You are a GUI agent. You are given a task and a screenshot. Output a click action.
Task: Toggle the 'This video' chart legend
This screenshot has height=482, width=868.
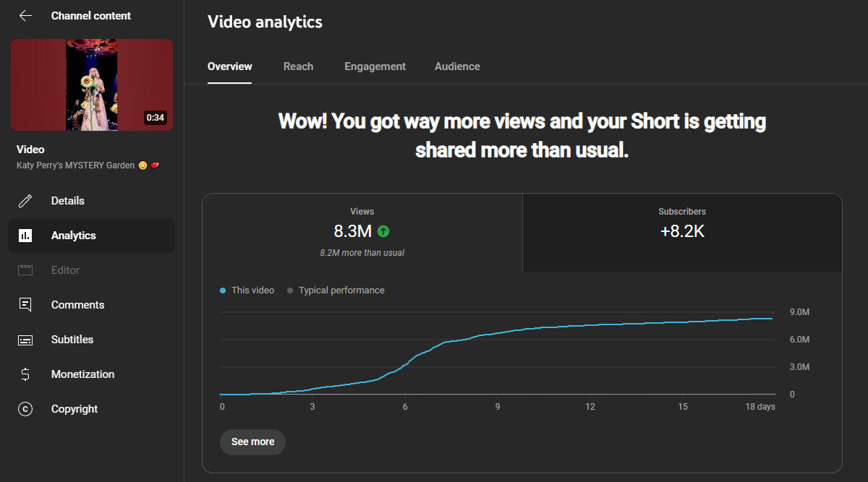pyautogui.click(x=247, y=291)
